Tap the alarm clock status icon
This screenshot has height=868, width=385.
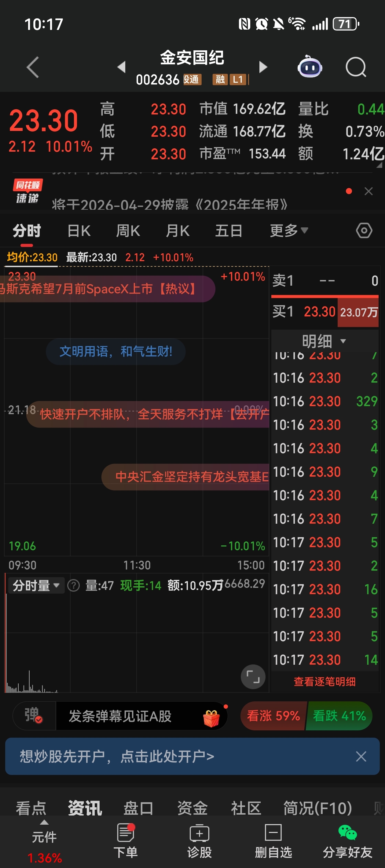point(262,24)
